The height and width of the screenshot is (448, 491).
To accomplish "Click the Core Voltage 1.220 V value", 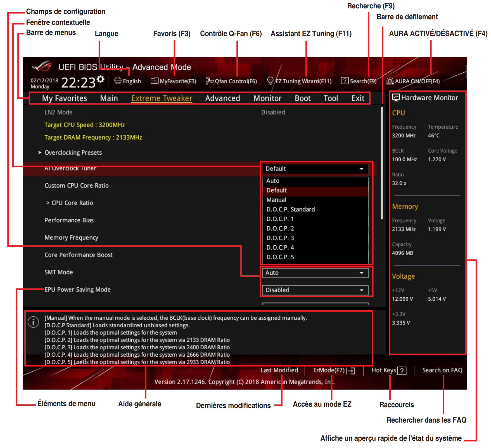I will point(437,159).
